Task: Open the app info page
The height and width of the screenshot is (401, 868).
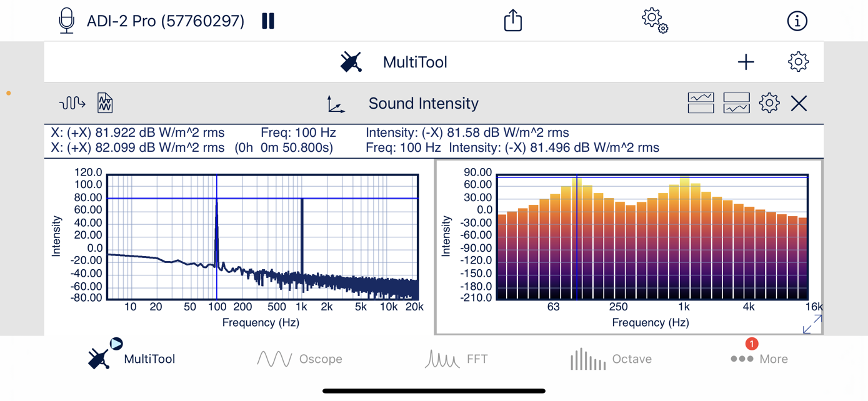Action: point(797,21)
